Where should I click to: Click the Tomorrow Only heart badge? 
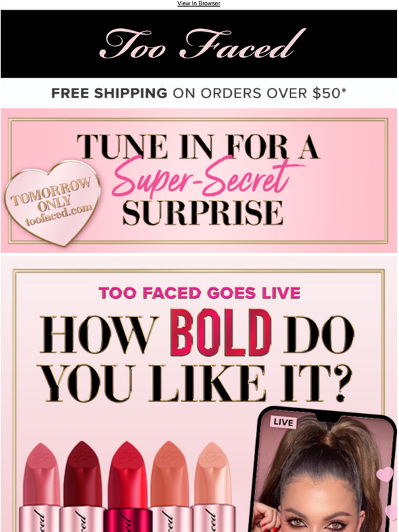tap(52, 203)
